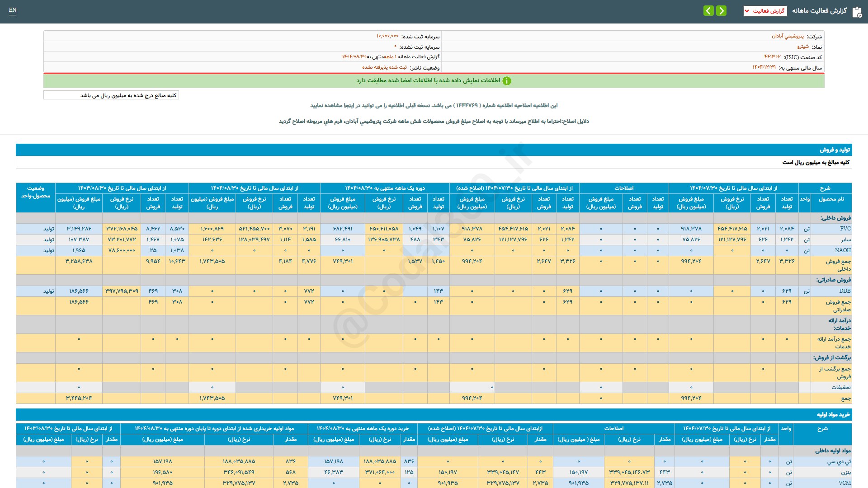868x488 pixels.
Task: Click the بنزن raw material row label
Action: pos(845,472)
